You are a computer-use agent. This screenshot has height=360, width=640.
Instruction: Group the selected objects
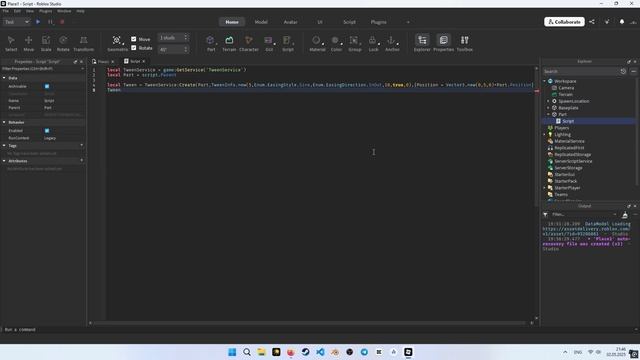coord(354,43)
